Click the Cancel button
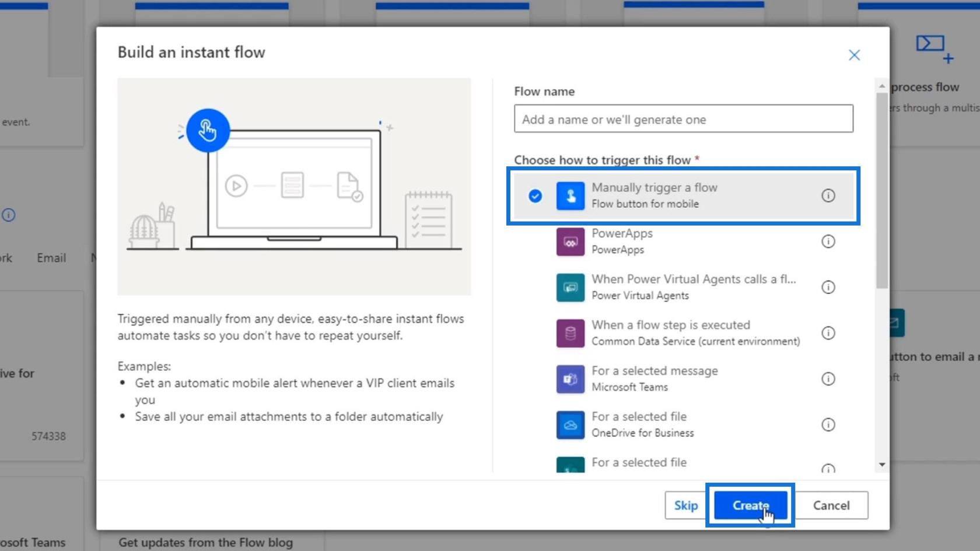 point(831,506)
